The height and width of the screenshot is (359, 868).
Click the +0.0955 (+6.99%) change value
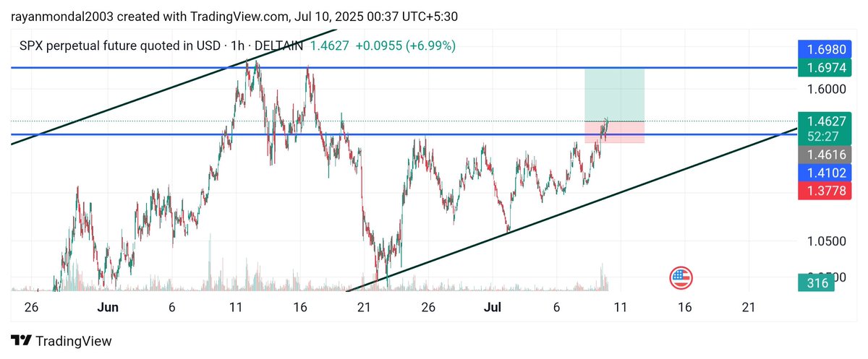pyautogui.click(x=405, y=46)
